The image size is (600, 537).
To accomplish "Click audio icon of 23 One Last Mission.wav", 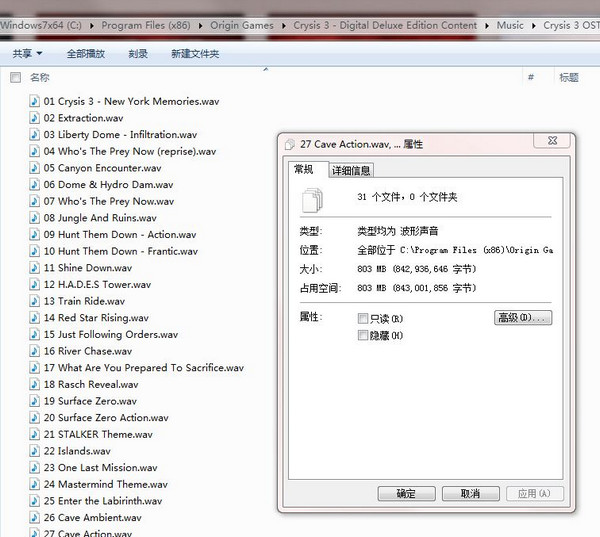I will pyautogui.click(x=34, y=467).
